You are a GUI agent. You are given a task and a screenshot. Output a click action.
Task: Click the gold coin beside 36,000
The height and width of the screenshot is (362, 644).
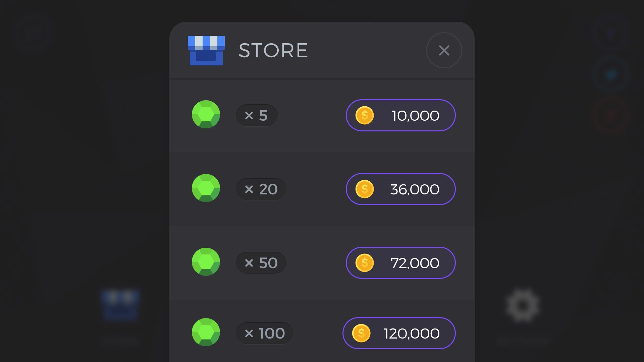tap(365, 189)
